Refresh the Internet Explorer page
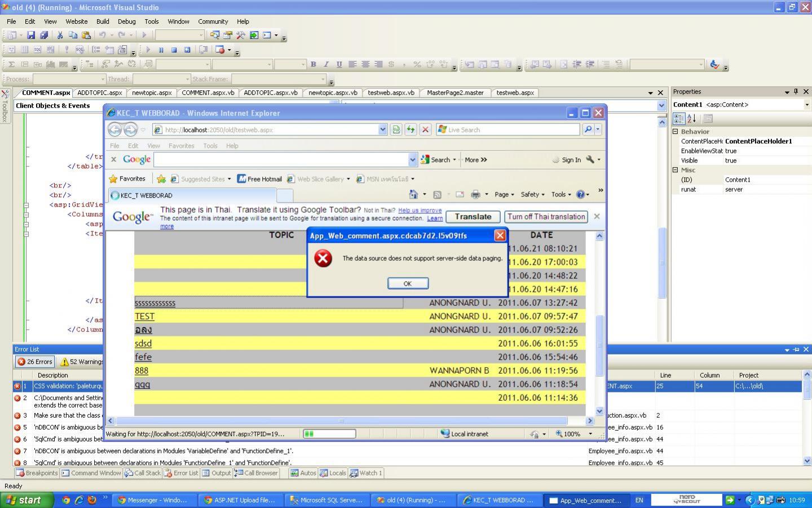Image resolution: width=812 pixels, height=508 pixels. pyautogui.click(x=411, y=130)
